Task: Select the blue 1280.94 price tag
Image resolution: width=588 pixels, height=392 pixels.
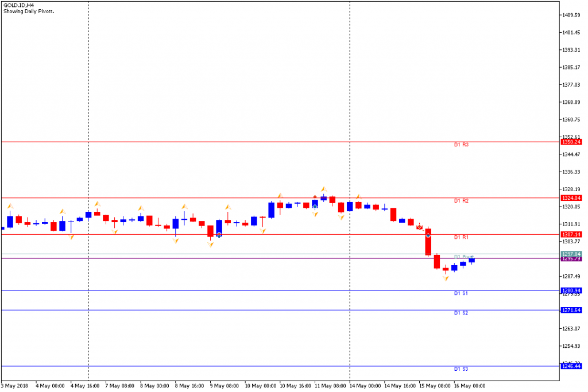Action: coord(572,290)
